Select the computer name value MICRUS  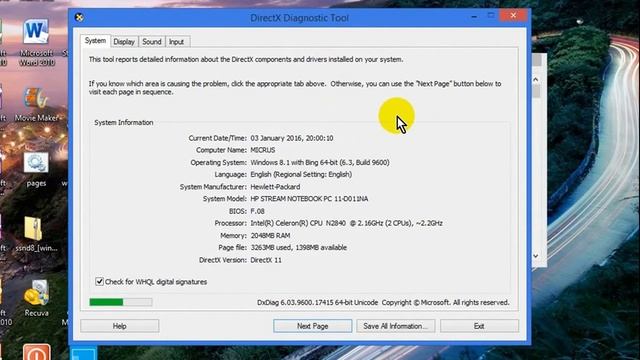263,150
